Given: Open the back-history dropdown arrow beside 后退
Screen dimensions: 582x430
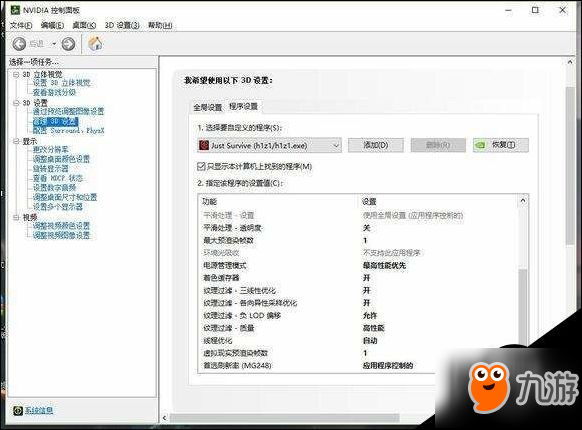Looking at the screenshot, I should pos(54,44).
